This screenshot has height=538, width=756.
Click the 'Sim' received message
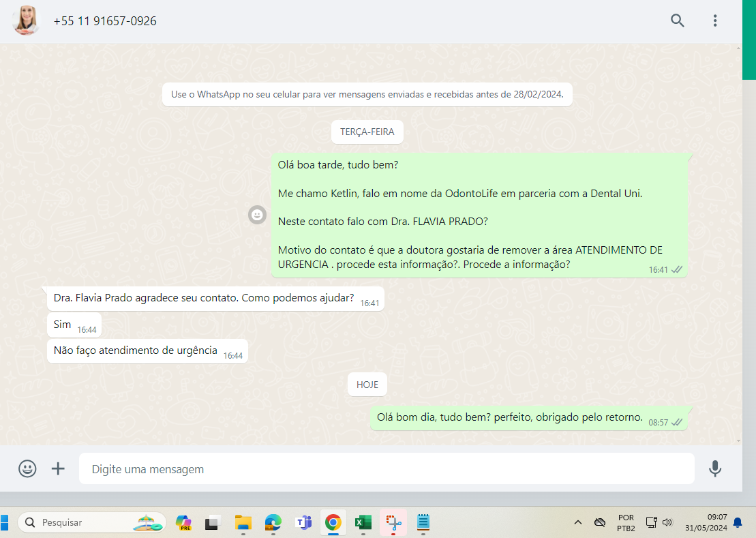[x=74, y=325]
